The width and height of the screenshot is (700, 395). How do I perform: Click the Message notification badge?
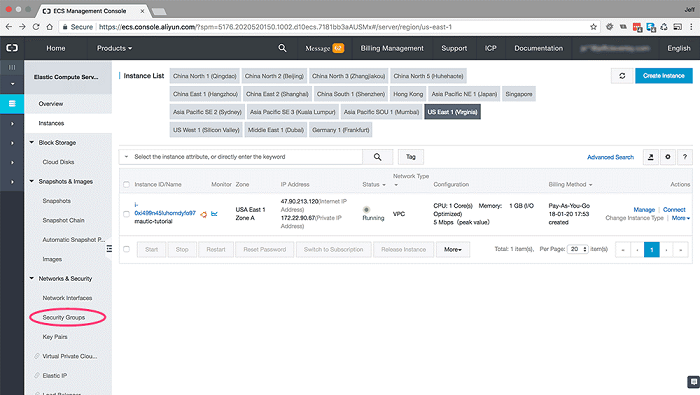(x=338, y=48)
